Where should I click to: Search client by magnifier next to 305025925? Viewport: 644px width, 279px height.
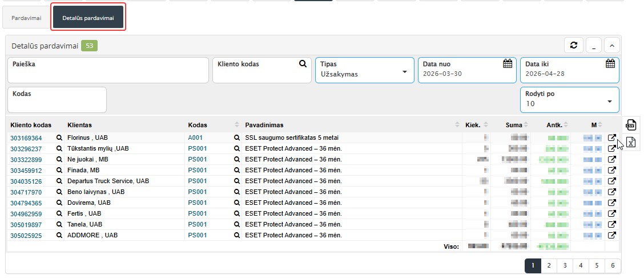[x=59, y=235]
